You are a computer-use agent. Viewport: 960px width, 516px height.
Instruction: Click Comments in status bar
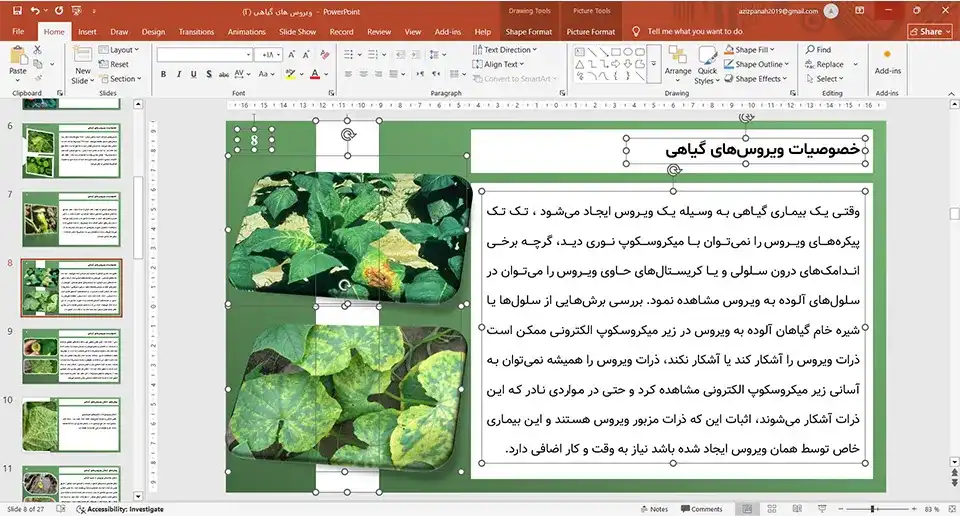(702, 509)
